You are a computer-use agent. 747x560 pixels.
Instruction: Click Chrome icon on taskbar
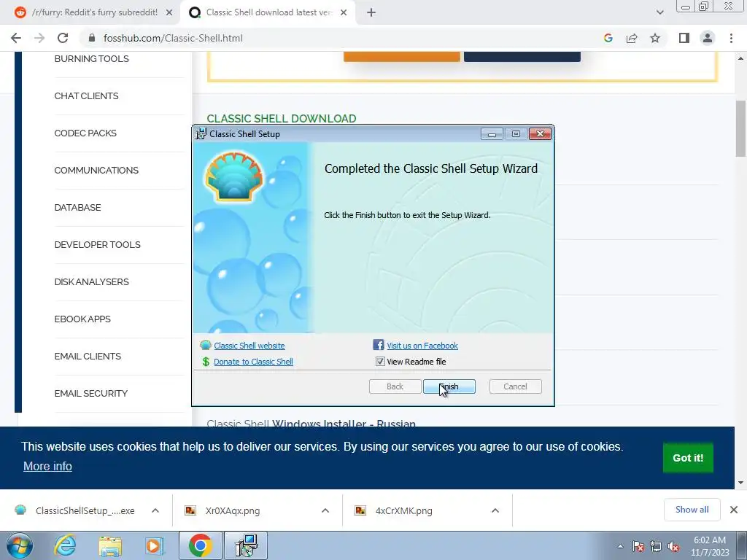coord(200,545)
